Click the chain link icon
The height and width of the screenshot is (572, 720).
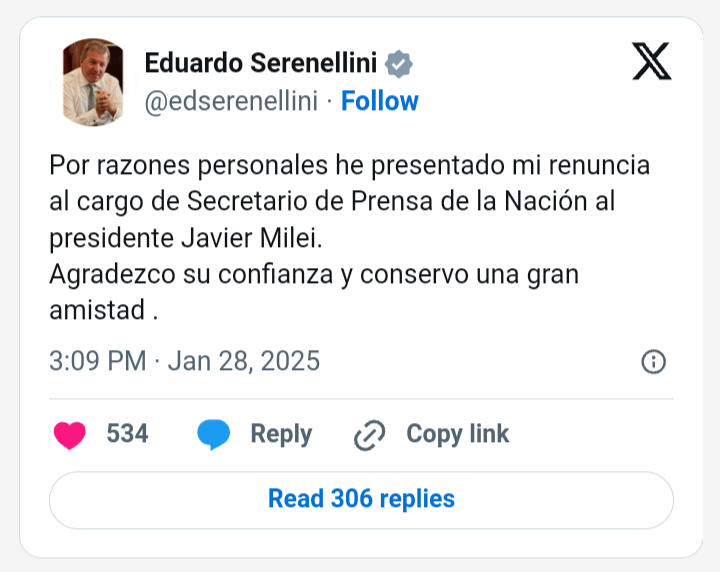coord(370,435)
